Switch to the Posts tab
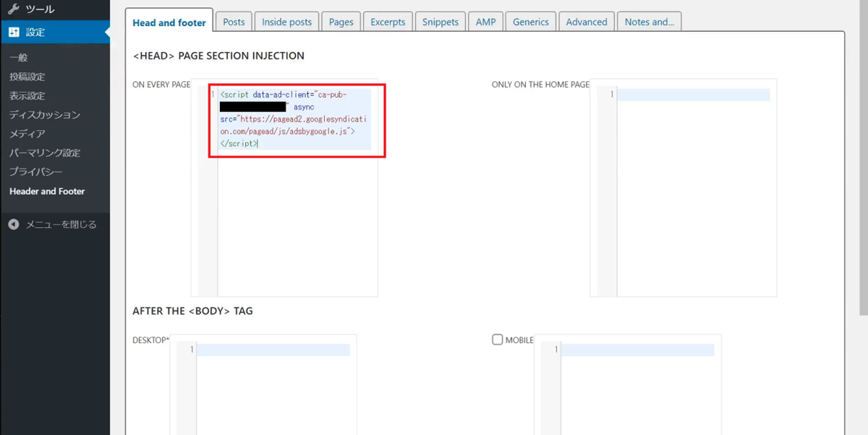868x435 pixels. click(x=234, y=22)
